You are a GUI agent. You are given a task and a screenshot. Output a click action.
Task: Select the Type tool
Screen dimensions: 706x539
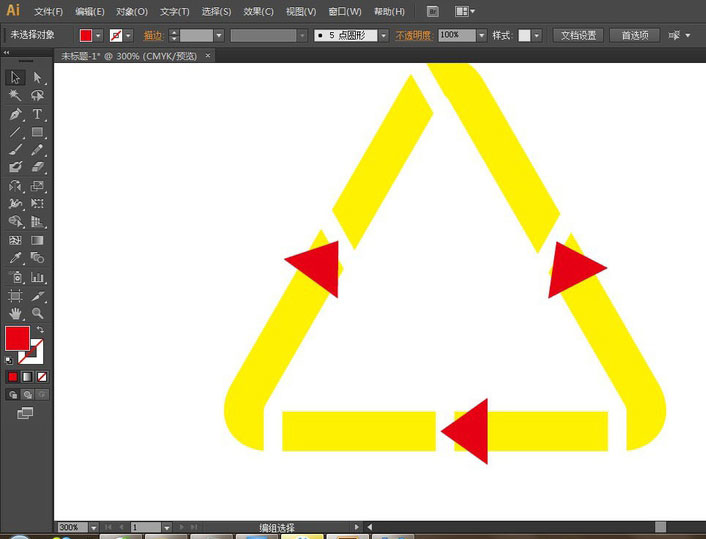click(37, 114)
